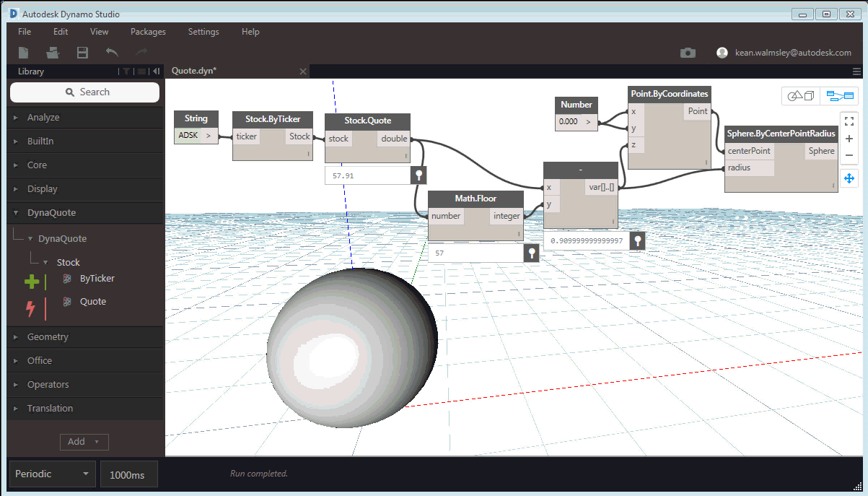Click the library Search field

tap(85, 92)
